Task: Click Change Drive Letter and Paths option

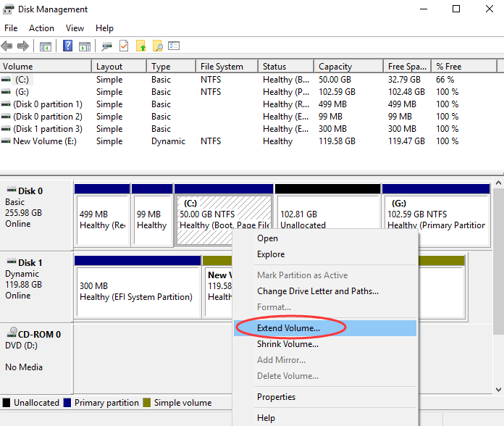Action: 317,291
